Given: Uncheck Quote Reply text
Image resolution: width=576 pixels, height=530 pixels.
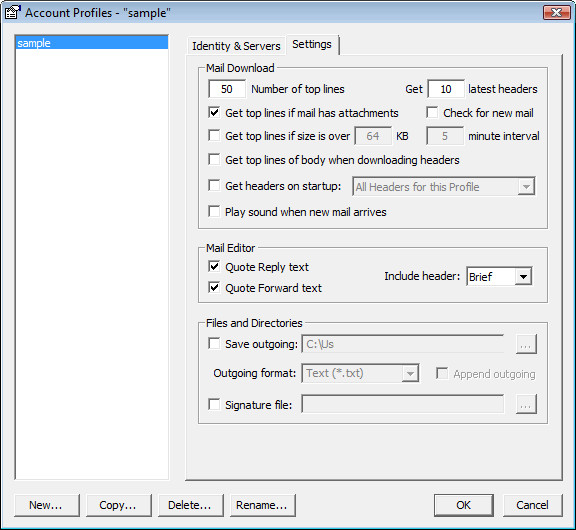Looking at the screenshot, I should coord(214,266).
